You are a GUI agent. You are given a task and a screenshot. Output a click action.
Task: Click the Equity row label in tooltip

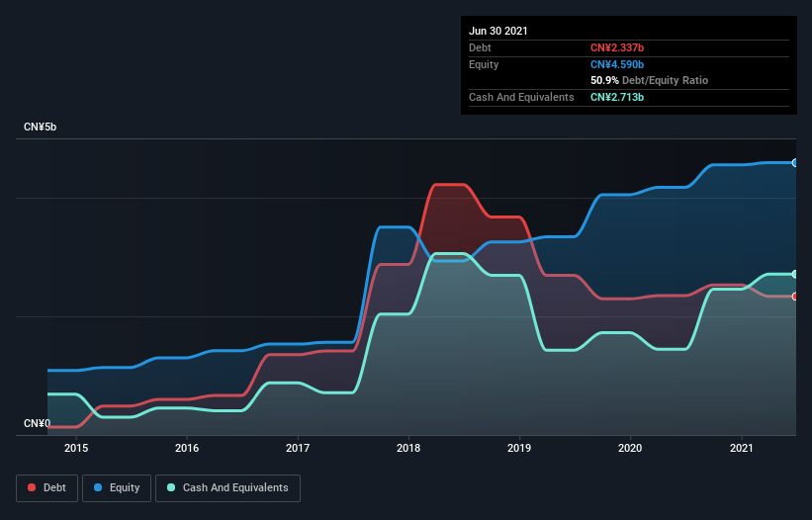(484, 64)
